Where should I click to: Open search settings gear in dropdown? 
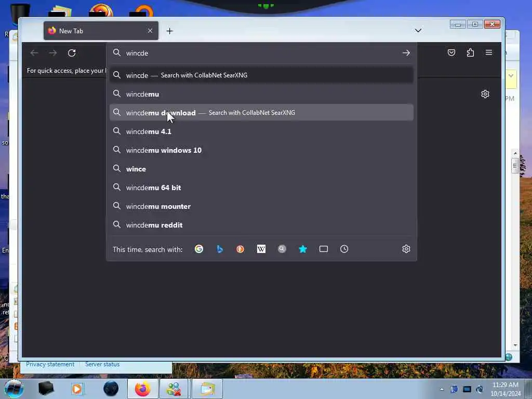[x=406, y=249]
